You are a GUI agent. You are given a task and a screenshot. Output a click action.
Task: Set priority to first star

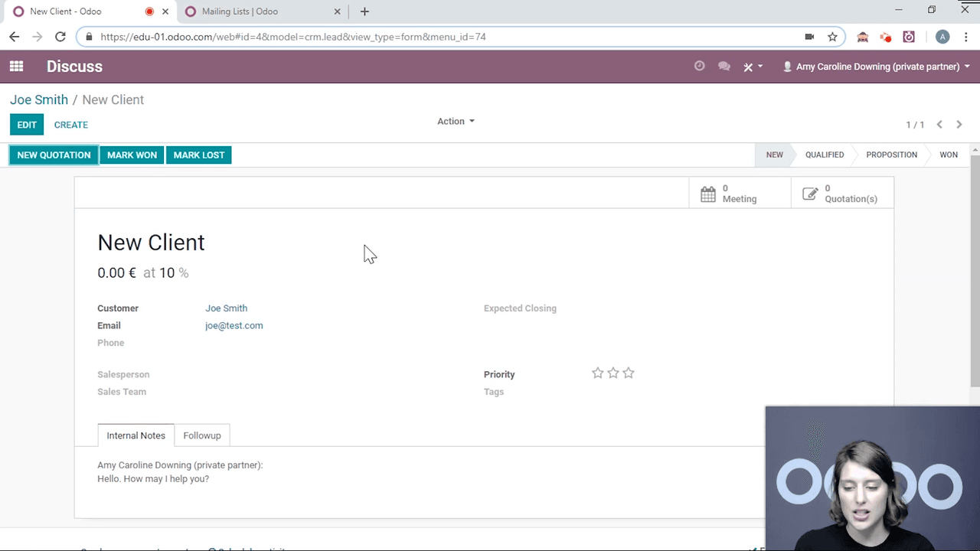598,373
